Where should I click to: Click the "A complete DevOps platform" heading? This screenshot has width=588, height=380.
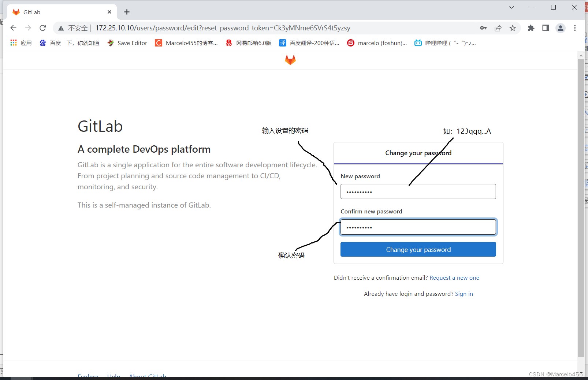click(144, 149)
